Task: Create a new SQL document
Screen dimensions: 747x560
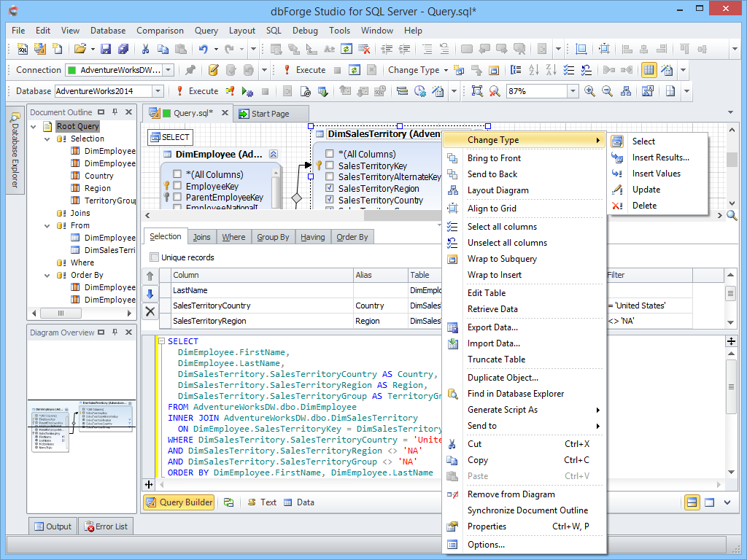Action: click(22, 48)
